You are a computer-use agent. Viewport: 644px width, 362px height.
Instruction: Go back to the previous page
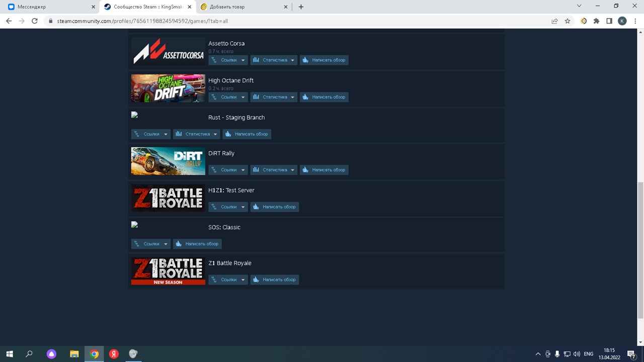pos(9,21)
